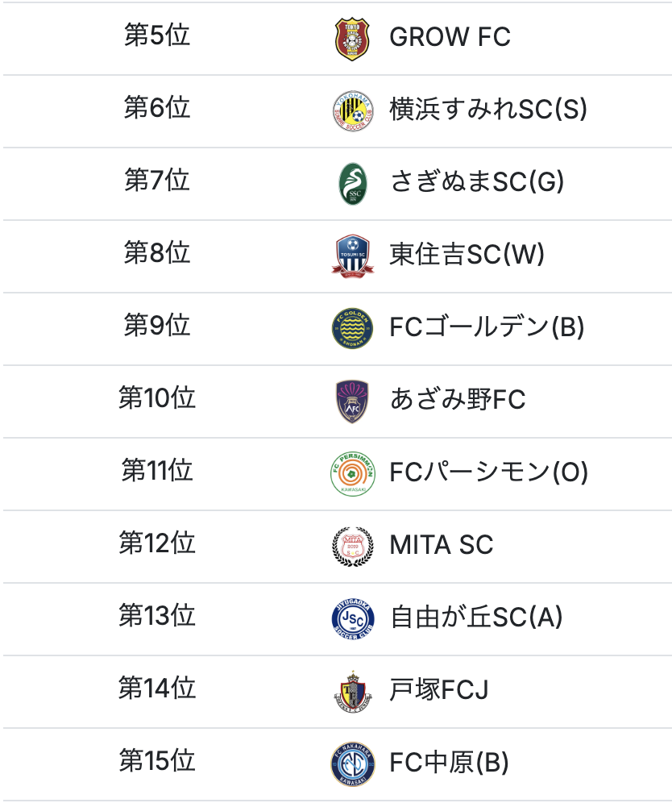Open the 横浜すみれSC(S) team link
This screenshot has width=672, height=803.
(488, 110)
